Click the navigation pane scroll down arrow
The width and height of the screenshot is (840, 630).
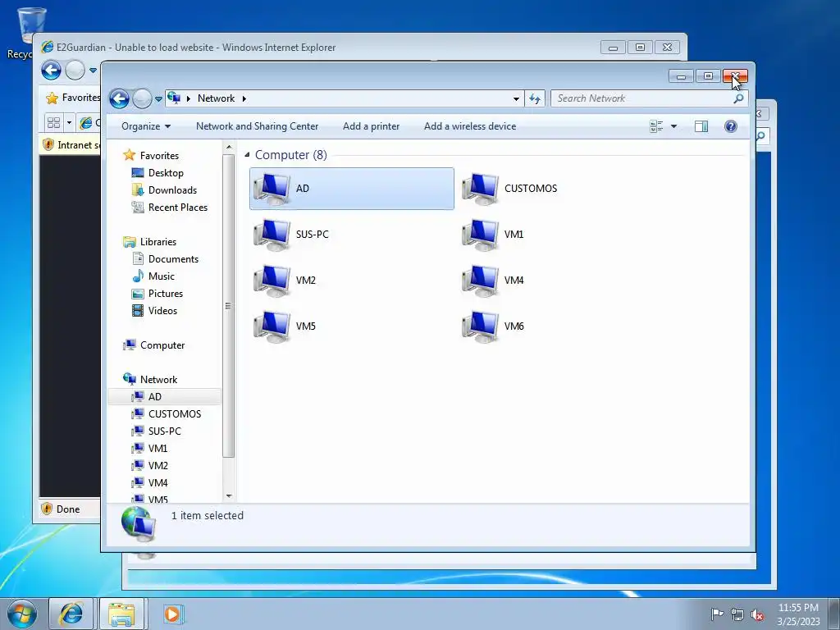pyautogui.click(x=229, y=496)
